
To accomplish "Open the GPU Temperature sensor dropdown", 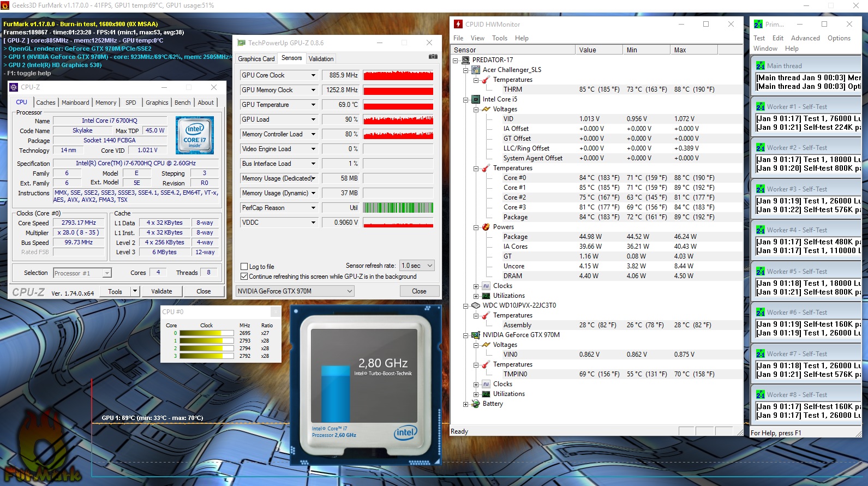I will point(313,105).
